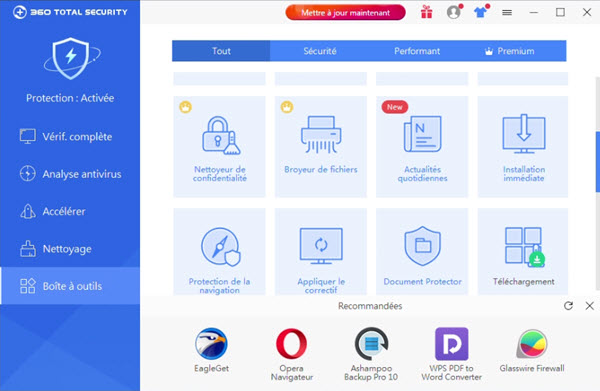Click the gift box icon

(x=427, y=12)
